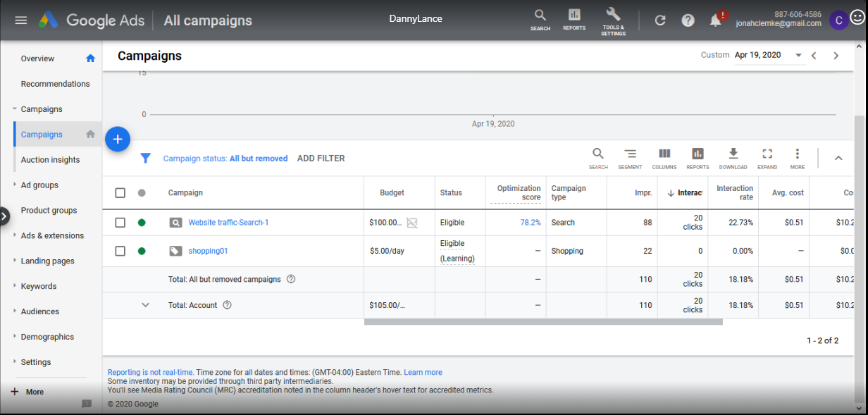Screen dimensions: 868x415
Task: Go to previous date range
Action: pyautogui.click(x=814, y=56)
